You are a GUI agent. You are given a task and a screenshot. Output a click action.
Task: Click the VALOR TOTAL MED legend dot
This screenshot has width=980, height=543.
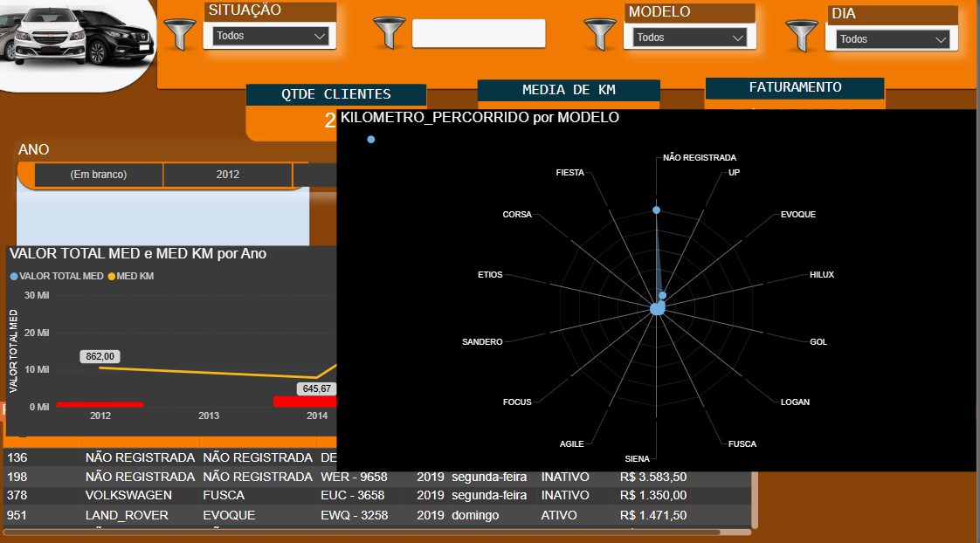14,276
